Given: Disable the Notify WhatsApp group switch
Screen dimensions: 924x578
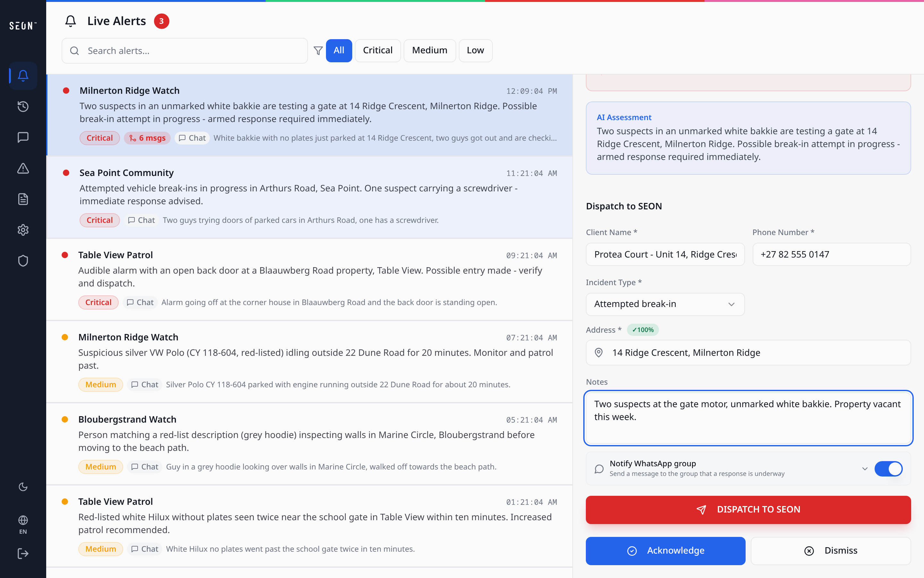Looking at the screenshot, I should coord(888,469).
